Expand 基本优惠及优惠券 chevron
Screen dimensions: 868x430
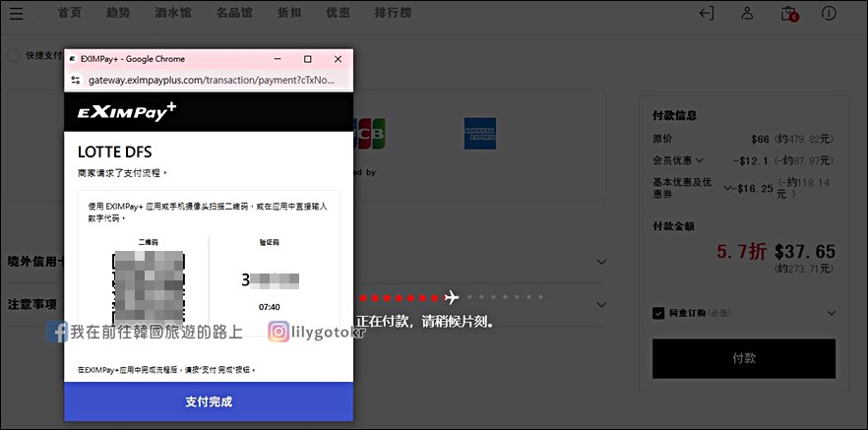coord(728,188)
